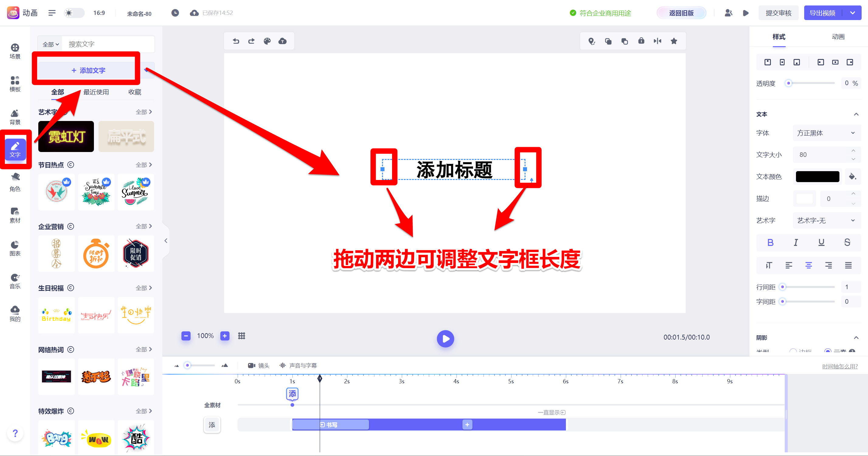
Task: Click the lock element icon
Action: pyautogui.click(x=641, y=41)
